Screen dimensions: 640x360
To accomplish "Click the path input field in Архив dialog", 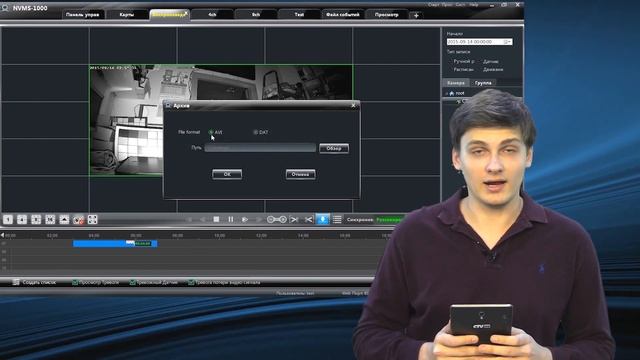I will 260,148.
